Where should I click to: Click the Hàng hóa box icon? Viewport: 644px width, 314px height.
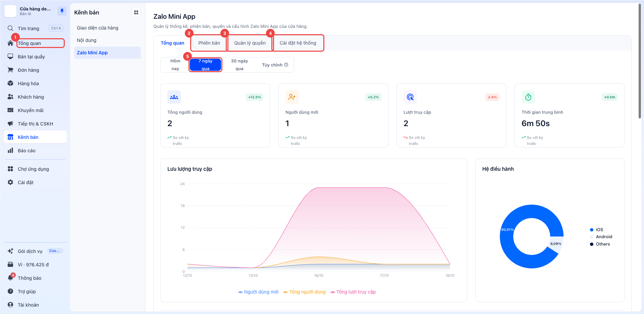[x=10, y=83]
